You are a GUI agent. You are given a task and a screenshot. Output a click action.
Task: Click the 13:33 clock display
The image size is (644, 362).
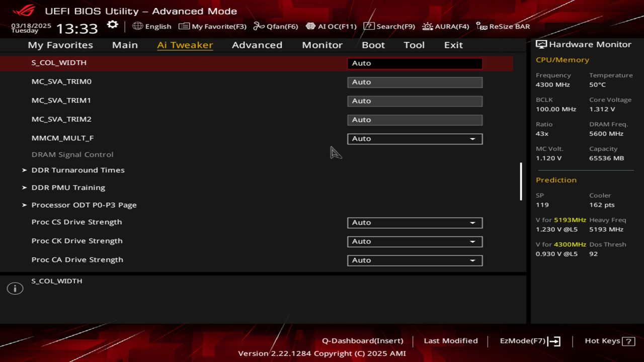[76, 28]
